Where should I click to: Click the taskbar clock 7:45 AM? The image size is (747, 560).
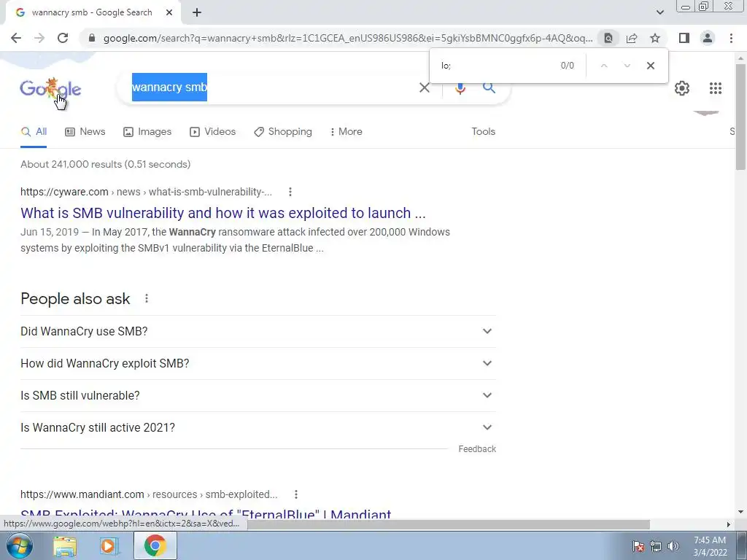click(x=710, y=546)
